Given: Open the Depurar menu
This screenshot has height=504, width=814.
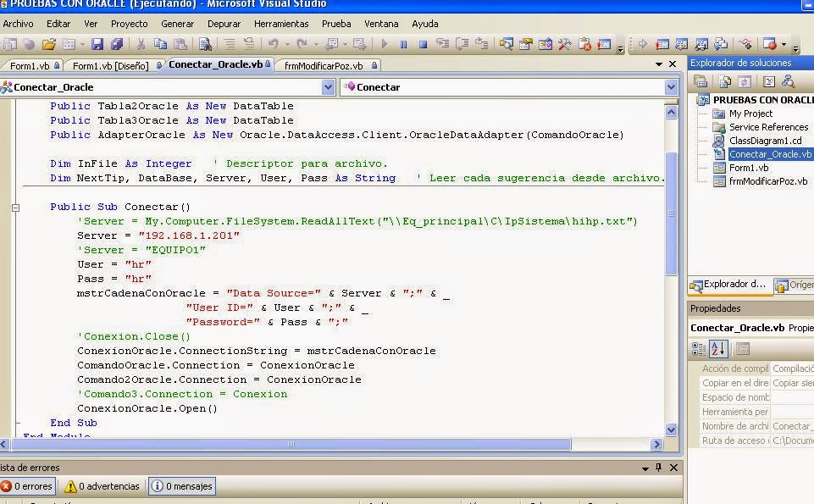Looking at the screenshot, I should click(x=224, y=24).
